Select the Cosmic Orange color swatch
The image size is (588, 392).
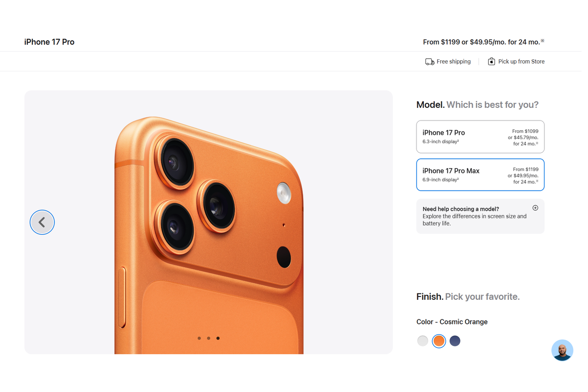439,341
